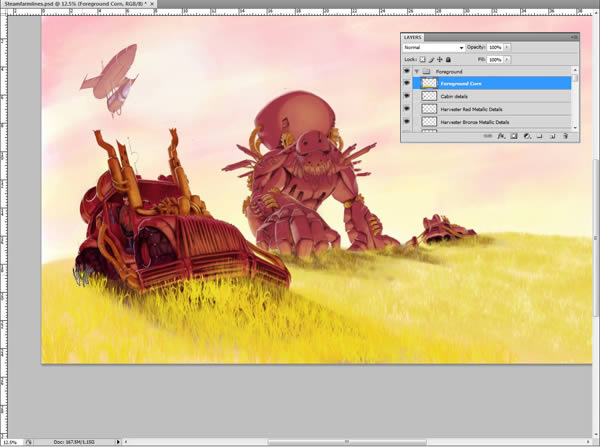Click the status bar preview icon beside zoom

29,442
